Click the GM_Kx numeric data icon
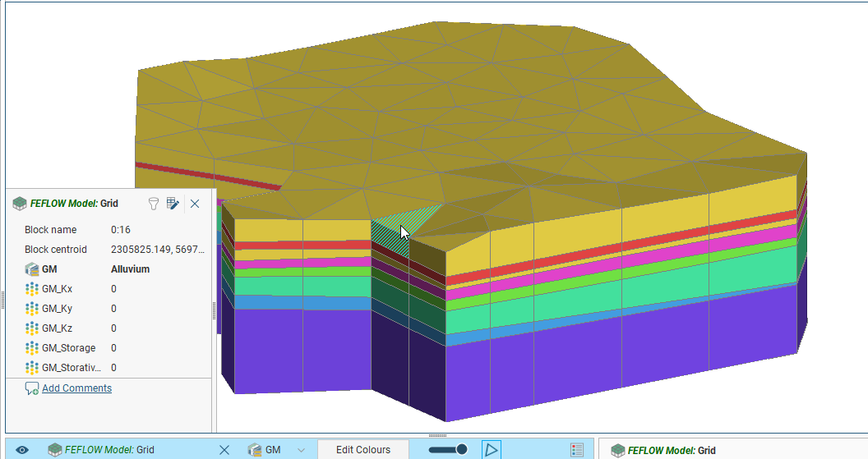The height and width of the screenshot is (459, 868). [x=32, y=289]
